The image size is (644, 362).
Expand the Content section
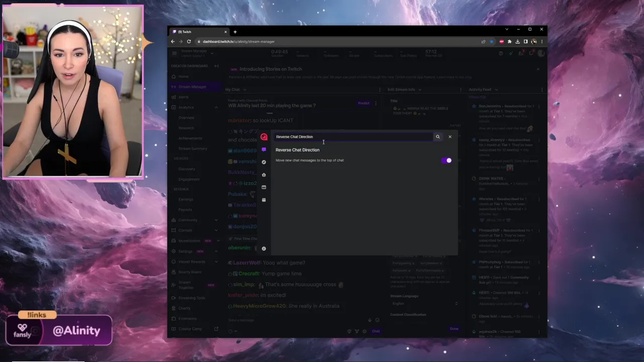tap(216, 230)
